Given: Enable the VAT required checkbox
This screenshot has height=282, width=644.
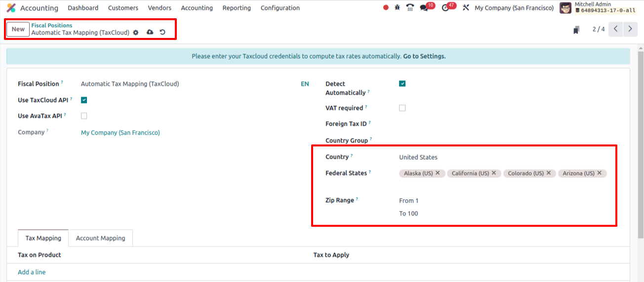Looking at the screenshot, I should (402, 108).
